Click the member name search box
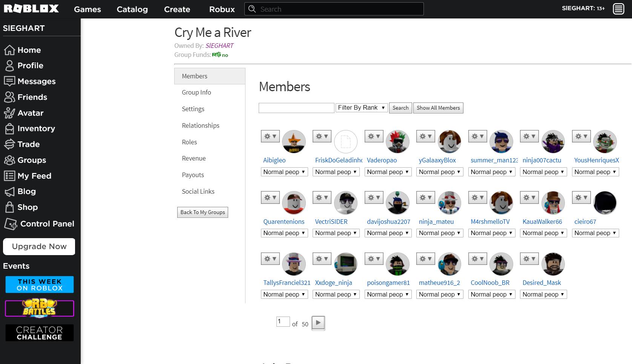632x364 pixels. (x=296, y=108)
